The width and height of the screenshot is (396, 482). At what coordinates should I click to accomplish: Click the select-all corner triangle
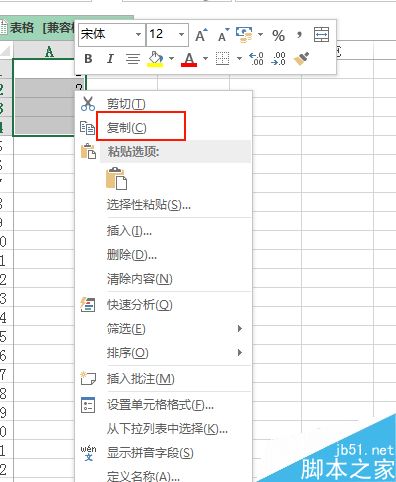[x=6, y=51]
